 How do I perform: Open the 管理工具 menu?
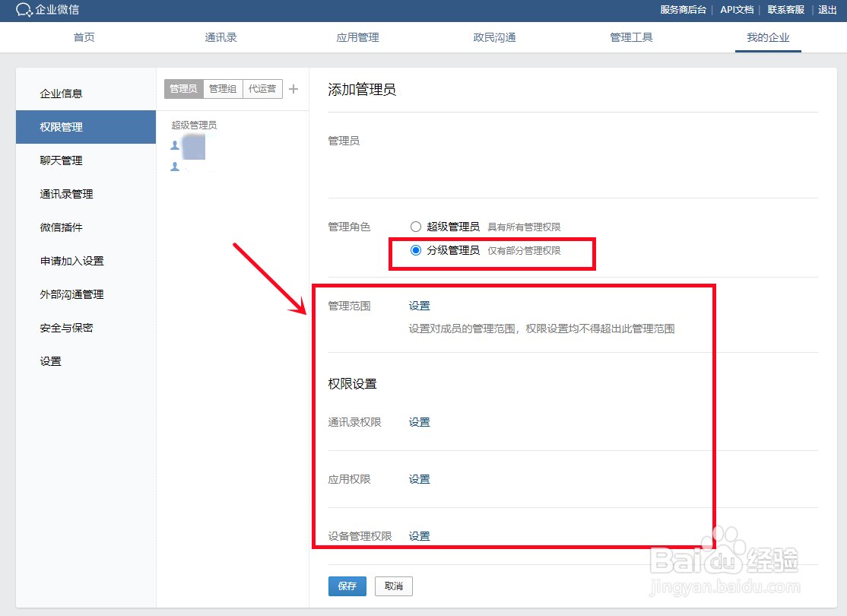[631, 36]
